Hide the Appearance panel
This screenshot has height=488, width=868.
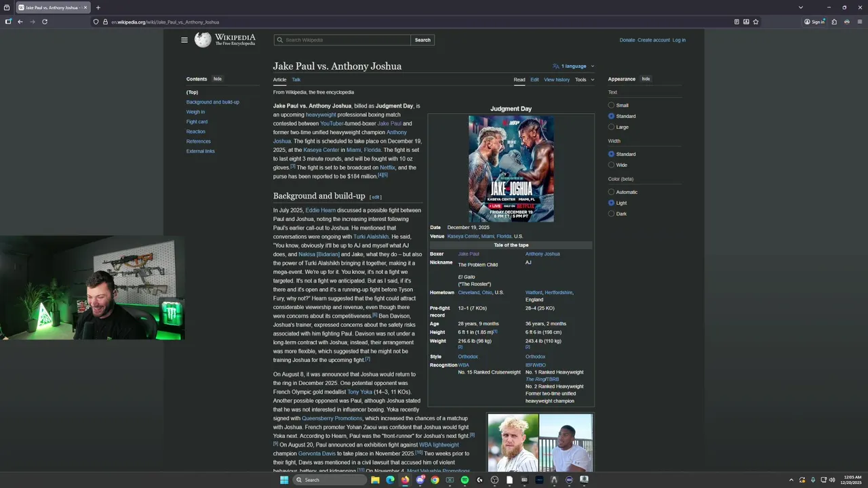646,79
